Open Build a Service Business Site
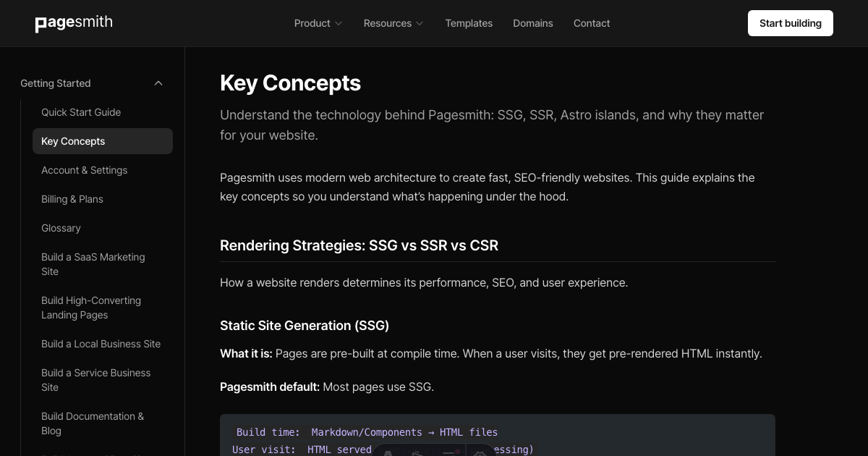 [x=96, y=380]
